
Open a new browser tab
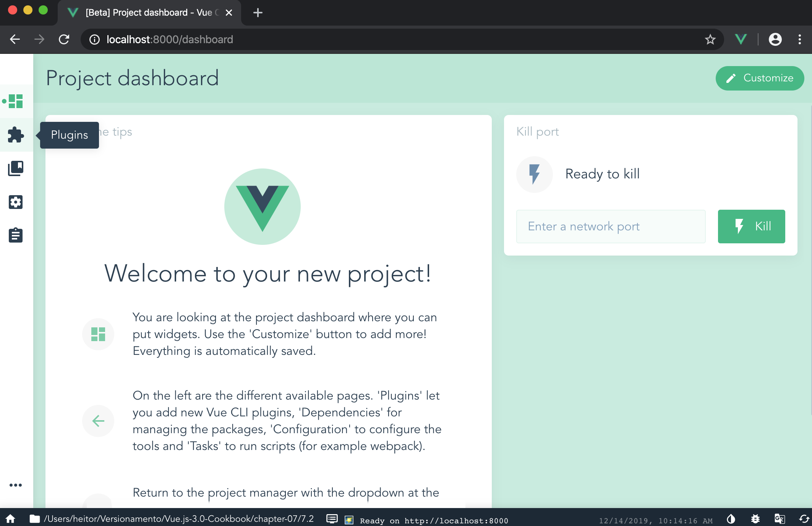(x=258, y=13)
